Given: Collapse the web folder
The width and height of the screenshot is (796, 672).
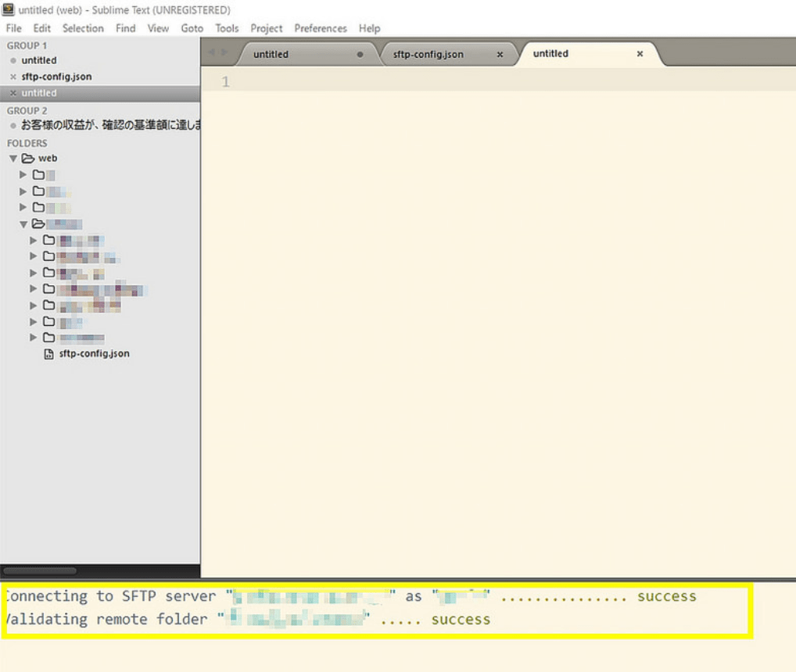Looking at the screenshot, I should [x=14, y=159].
